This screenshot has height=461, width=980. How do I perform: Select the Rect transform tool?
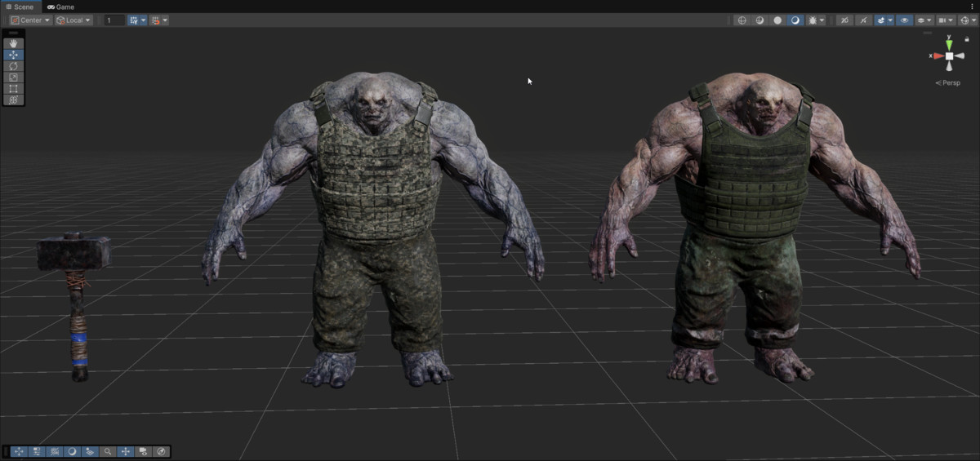(x=13, y=88)
